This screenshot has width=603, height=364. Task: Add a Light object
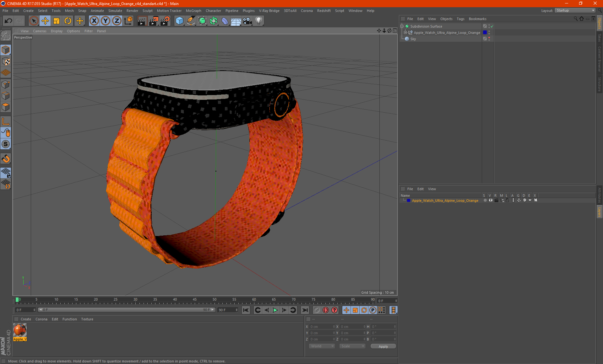pos(258,21)
